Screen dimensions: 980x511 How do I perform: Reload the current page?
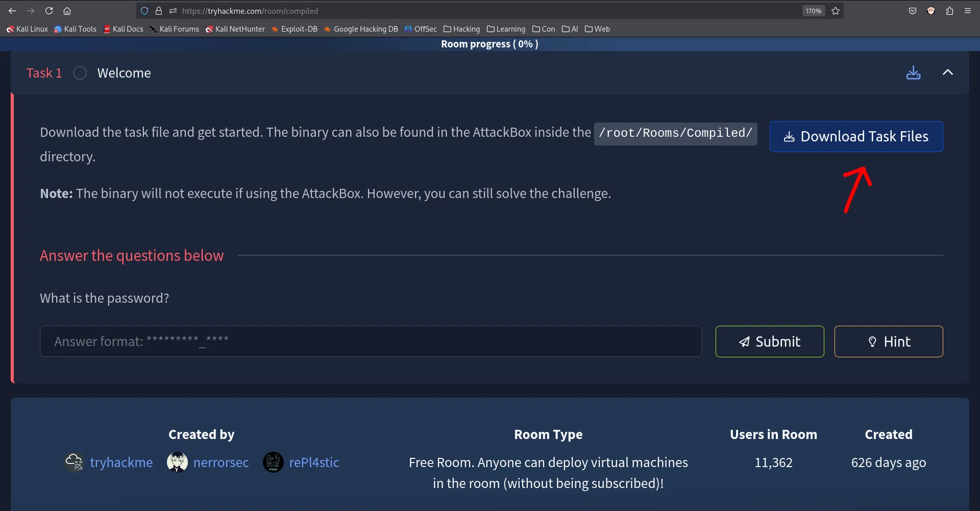[x=49, y=11]
